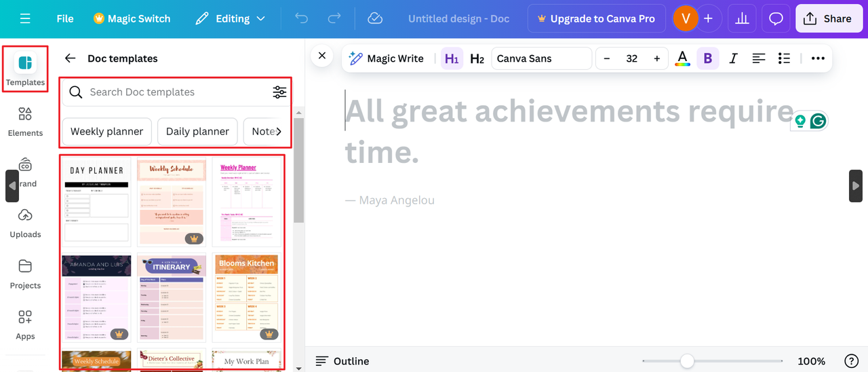This screenshot has height=372, width=868.
Task: Open the Blooms Kitchen template
Action: [x=246, y=297]
